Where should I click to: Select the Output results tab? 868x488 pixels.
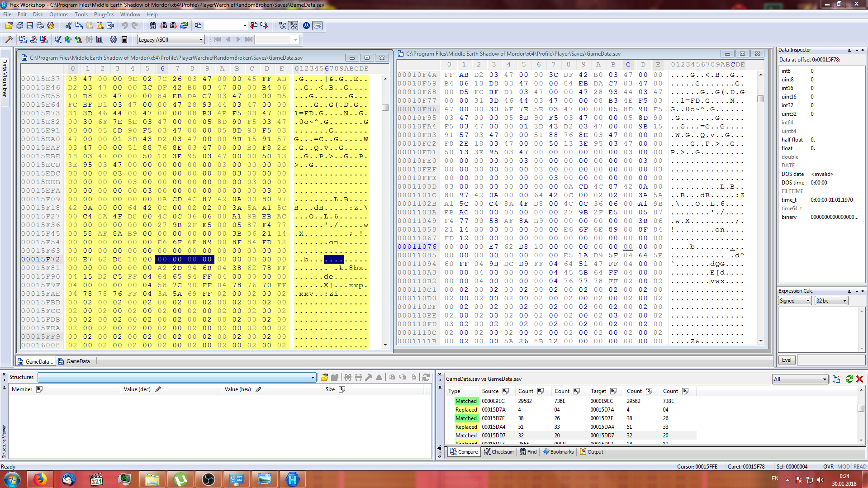click(592, 452)
